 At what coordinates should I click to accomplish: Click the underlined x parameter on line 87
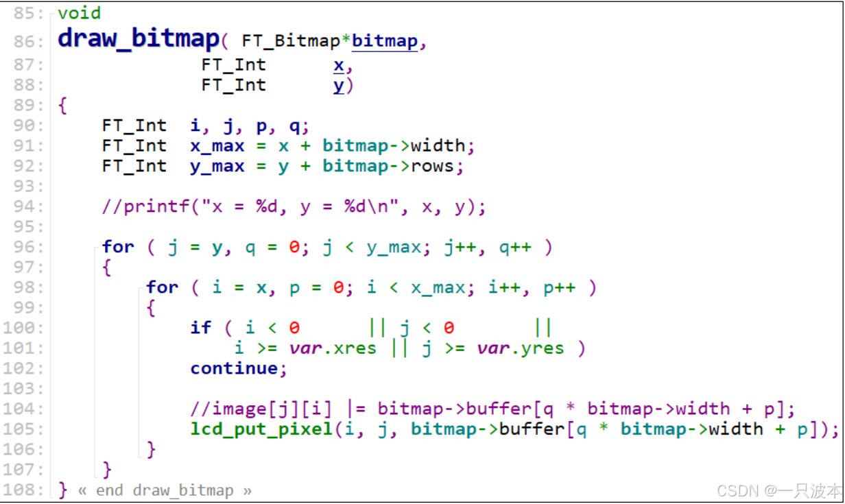click(x=339, y=65)
